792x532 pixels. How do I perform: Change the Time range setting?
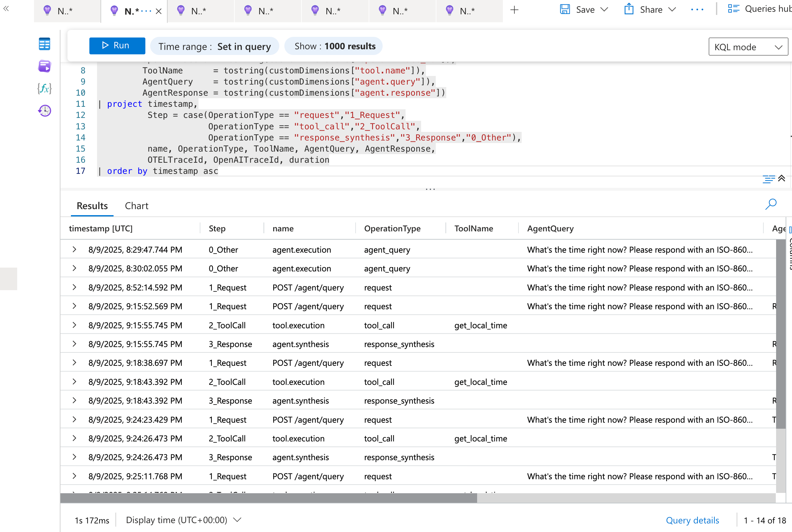pos(215,46)
